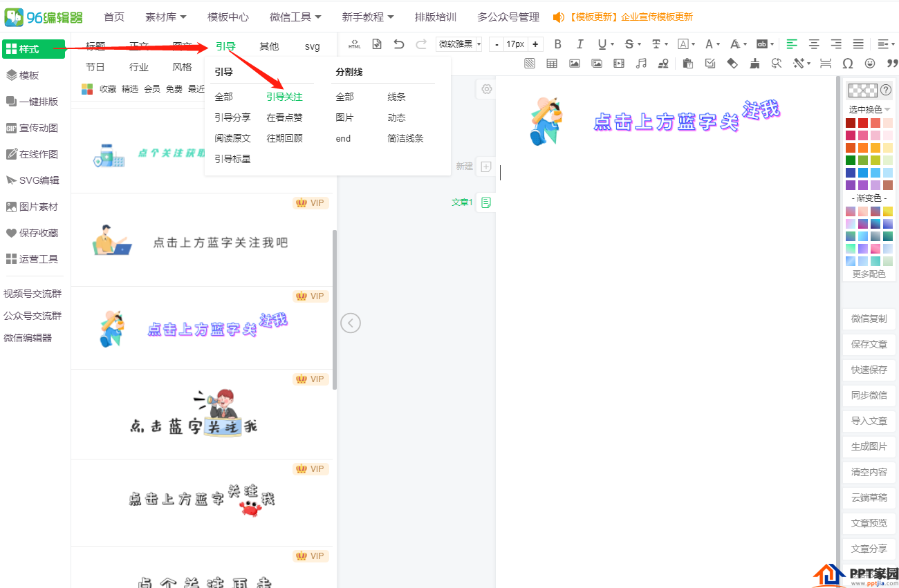Expand the 微信工具 menu
Viewport: 899px width, 588px height.
click(295, 17)
